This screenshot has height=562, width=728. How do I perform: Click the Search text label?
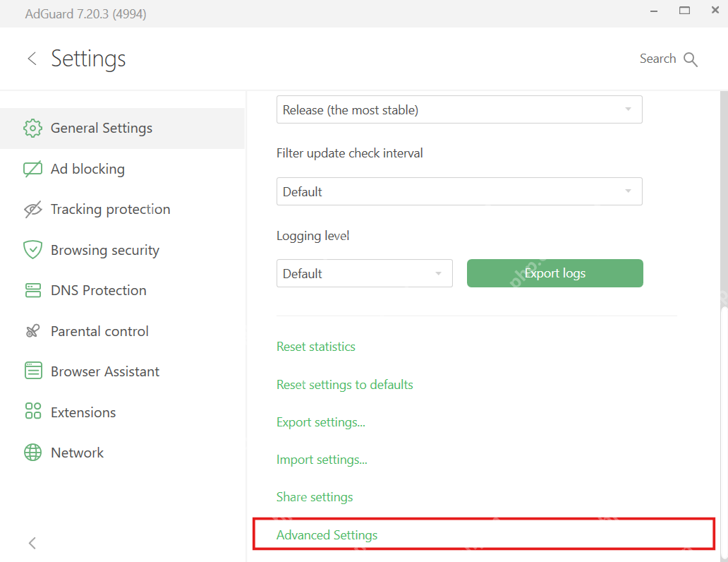(x=657, y=59)
